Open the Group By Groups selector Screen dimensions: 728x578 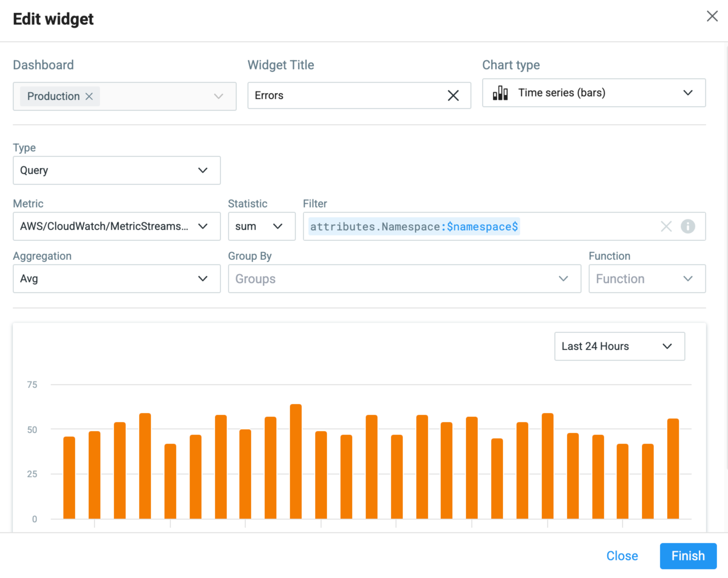coord(404,278)
